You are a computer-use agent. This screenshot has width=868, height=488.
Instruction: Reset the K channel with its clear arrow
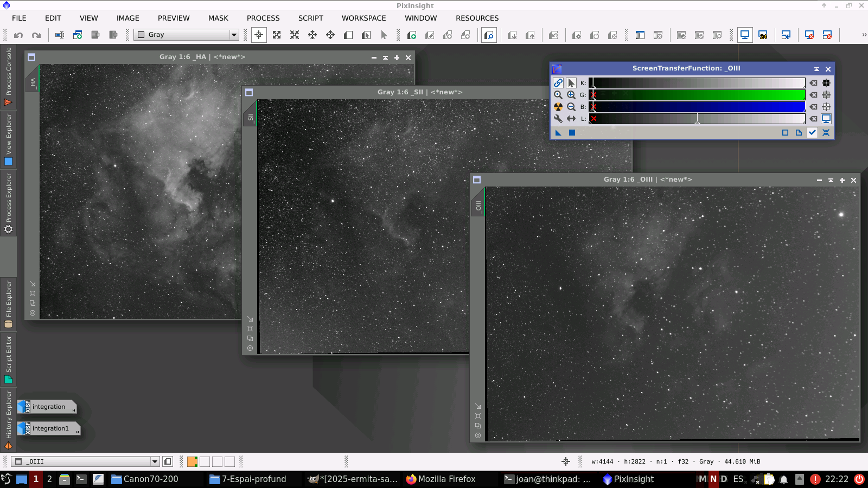click(813, 83)
